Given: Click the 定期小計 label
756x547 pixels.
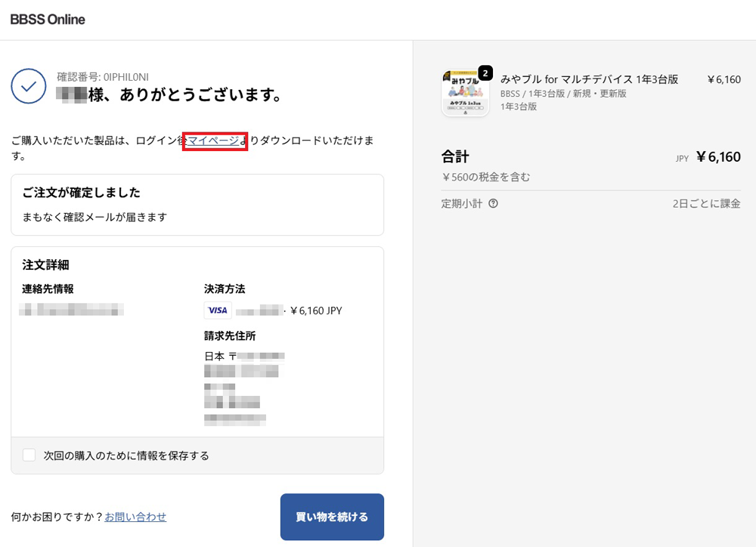Looking at the screenshot, I should tap(462, 203).
